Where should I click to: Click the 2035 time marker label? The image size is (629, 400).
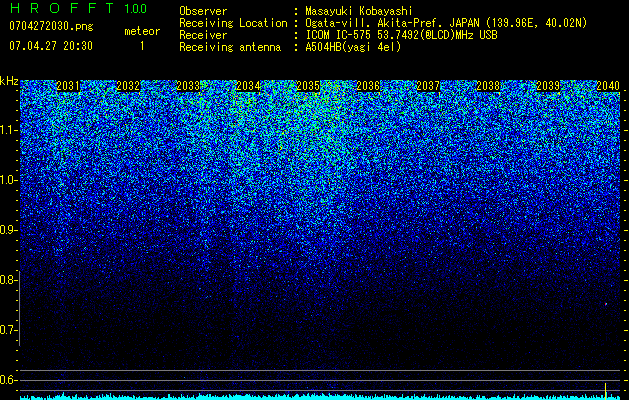308,86
